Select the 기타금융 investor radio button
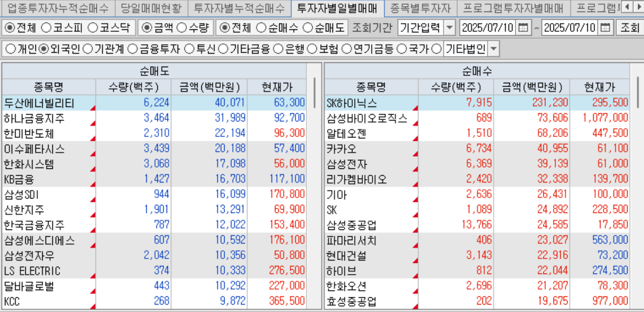 pyautogui.click(x=223, y=50)
